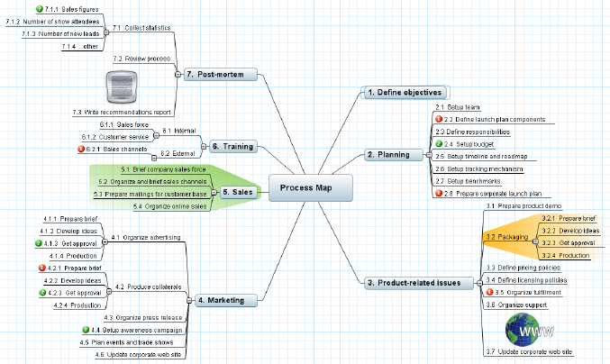Click red priority icon on 3.5 Organize fulfillment

490,292
